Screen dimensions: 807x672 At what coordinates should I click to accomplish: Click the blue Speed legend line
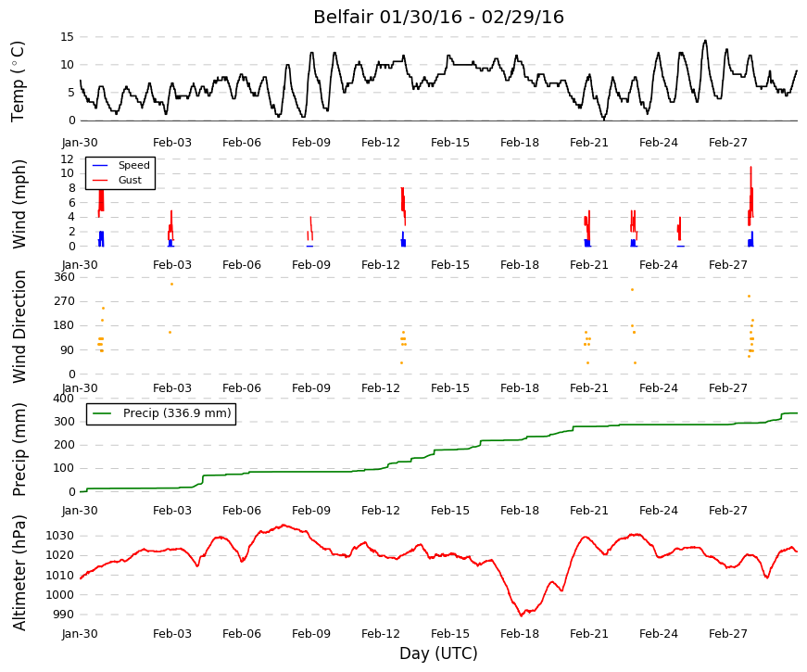[100, 165]
